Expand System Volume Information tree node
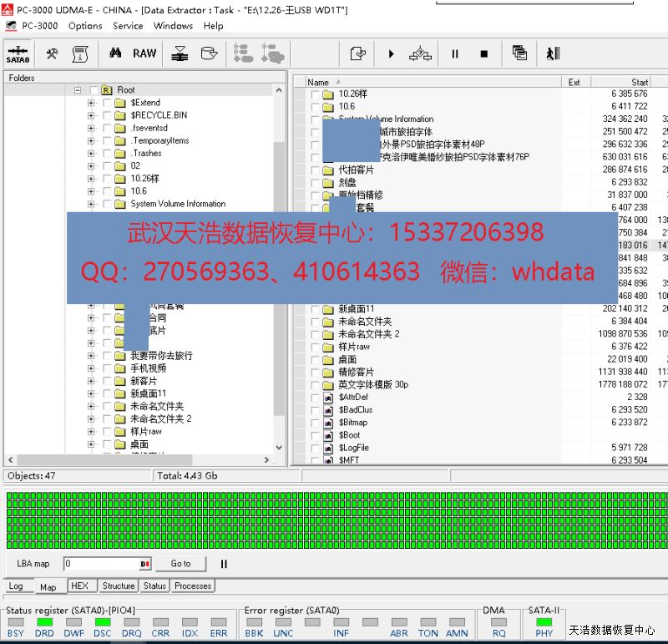Image resolution: width=668 pixels, height=644 pixels. pyautogui.click(x=91, y=204)
